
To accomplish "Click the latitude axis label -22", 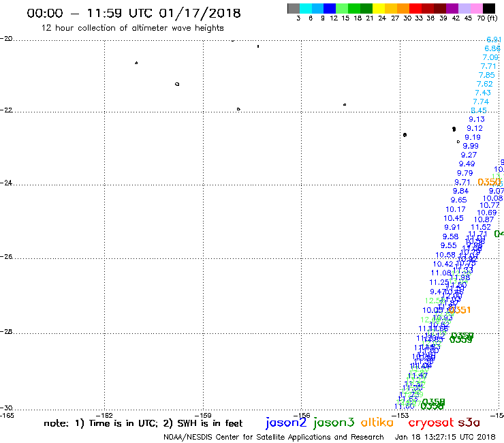I will tap(6, 110).
